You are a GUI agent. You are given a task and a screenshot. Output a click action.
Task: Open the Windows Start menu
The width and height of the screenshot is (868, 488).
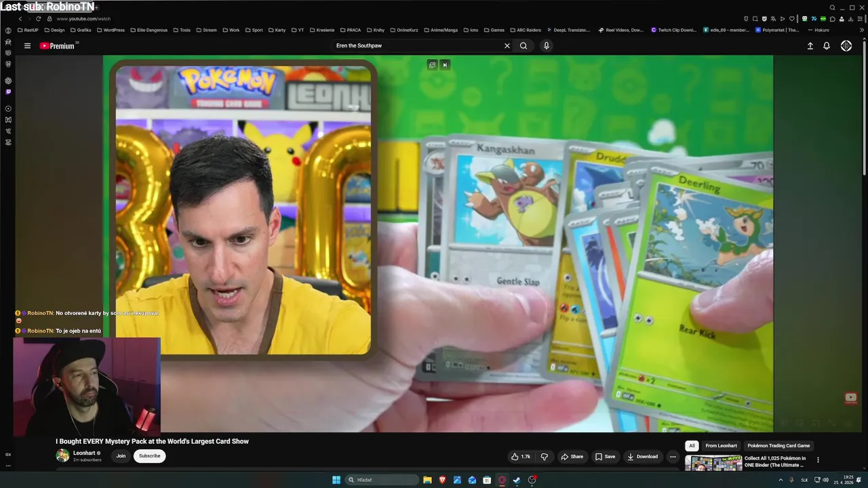336,480
